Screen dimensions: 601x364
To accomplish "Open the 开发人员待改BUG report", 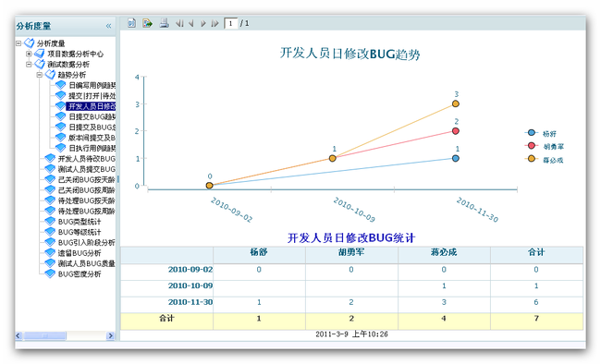I will [86, 159].
